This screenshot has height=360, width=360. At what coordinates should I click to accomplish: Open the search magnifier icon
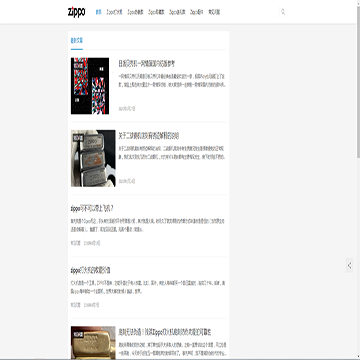tap(283, 12)
